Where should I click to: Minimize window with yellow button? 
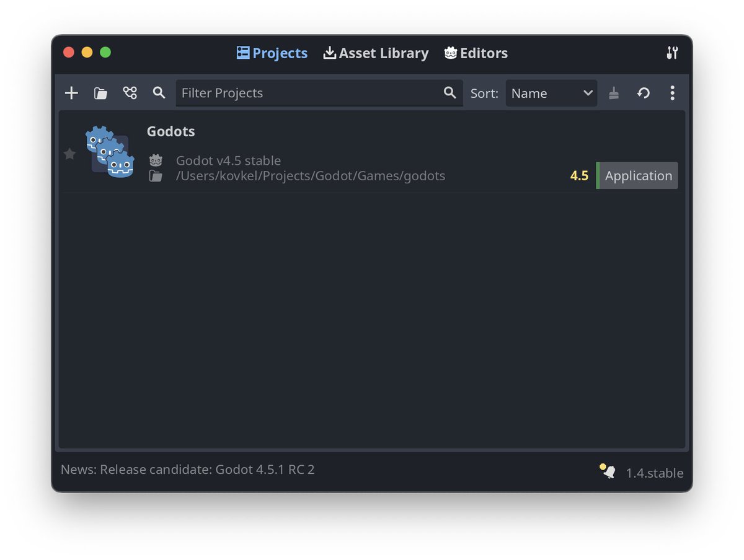[87, 53]
